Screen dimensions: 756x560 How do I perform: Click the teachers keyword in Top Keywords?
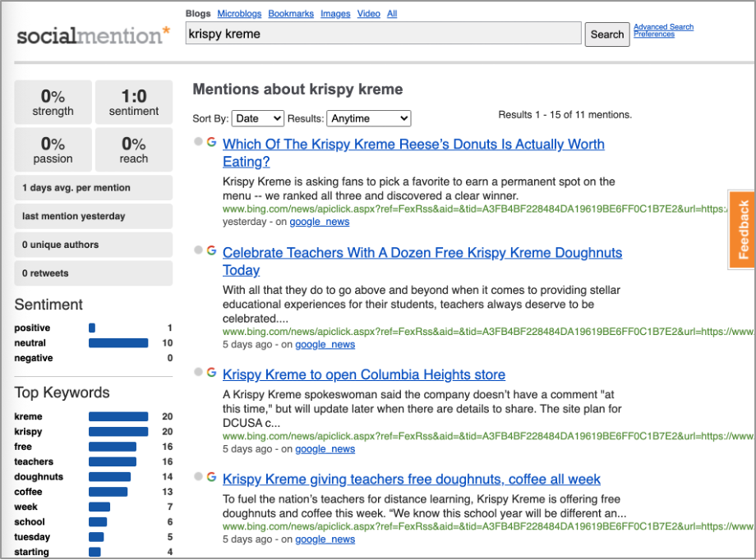click(34, 461)
